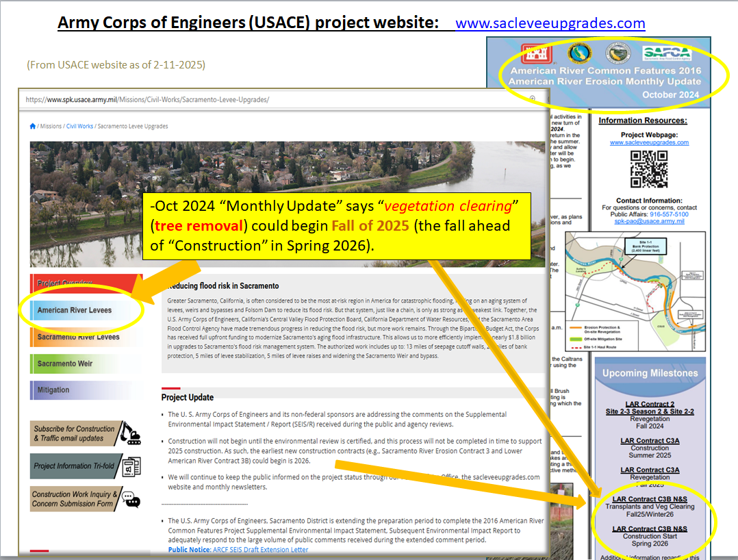
Task: Click the Project Update heading
Action: coord(188,397)
